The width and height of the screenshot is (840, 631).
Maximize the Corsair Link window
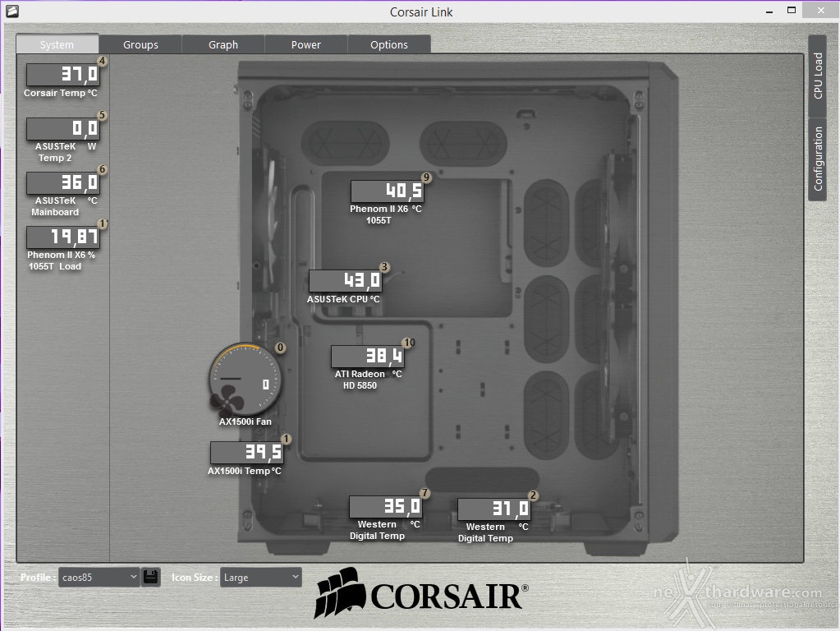pyautogui.click(x=792, y=10)
